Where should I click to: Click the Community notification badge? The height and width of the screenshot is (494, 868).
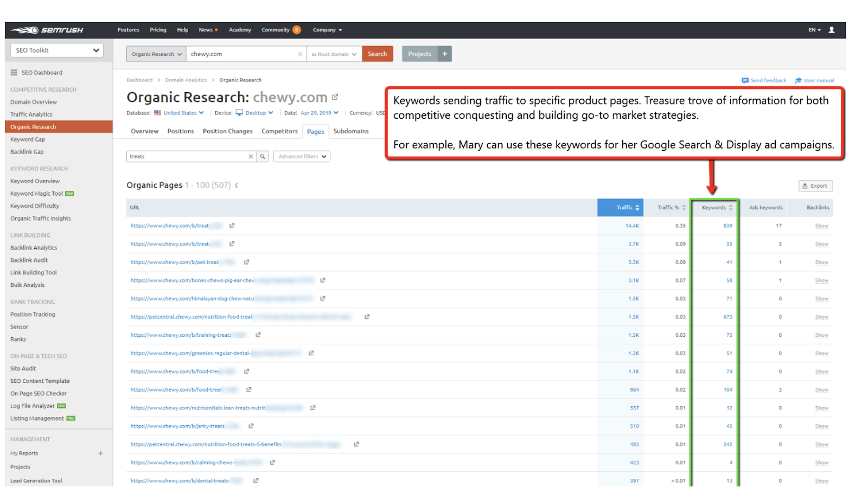(297, 30)
